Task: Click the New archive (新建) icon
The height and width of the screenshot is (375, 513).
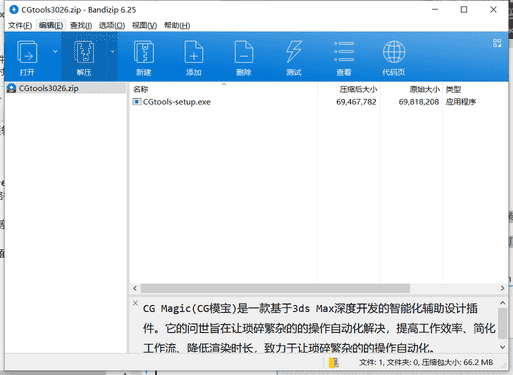Action: [x=144, y=52]
